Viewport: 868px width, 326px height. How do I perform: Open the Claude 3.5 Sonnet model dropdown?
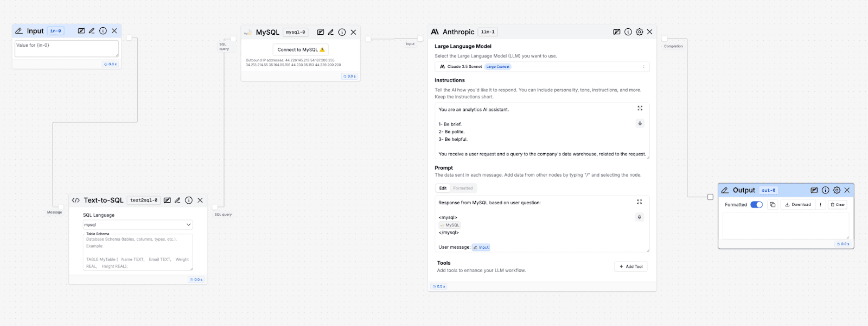tap(542, 67)
